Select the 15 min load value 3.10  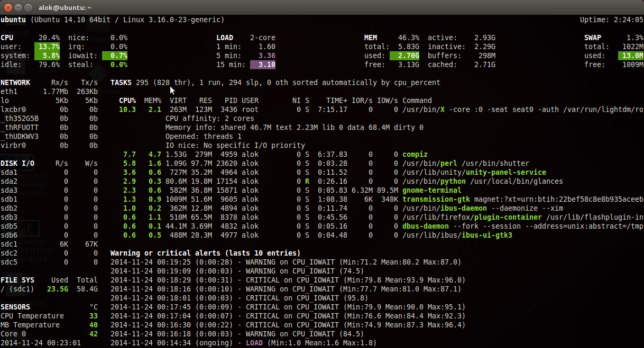[x=263, y=64]
